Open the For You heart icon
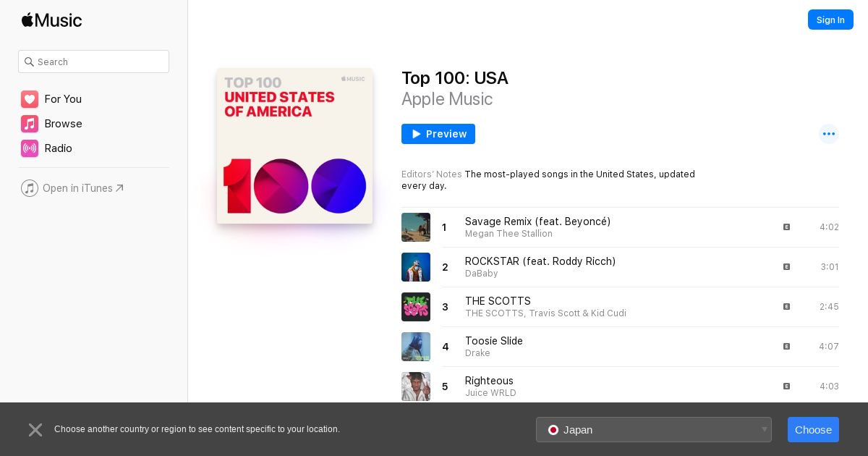Screen dimensions: 868x456 coord(30,99)
